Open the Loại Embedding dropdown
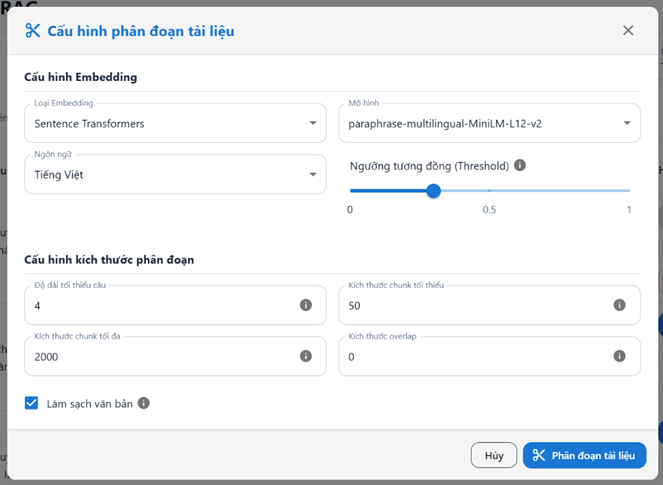Viewport: 663px width, 485px height. tap(175, 123)
